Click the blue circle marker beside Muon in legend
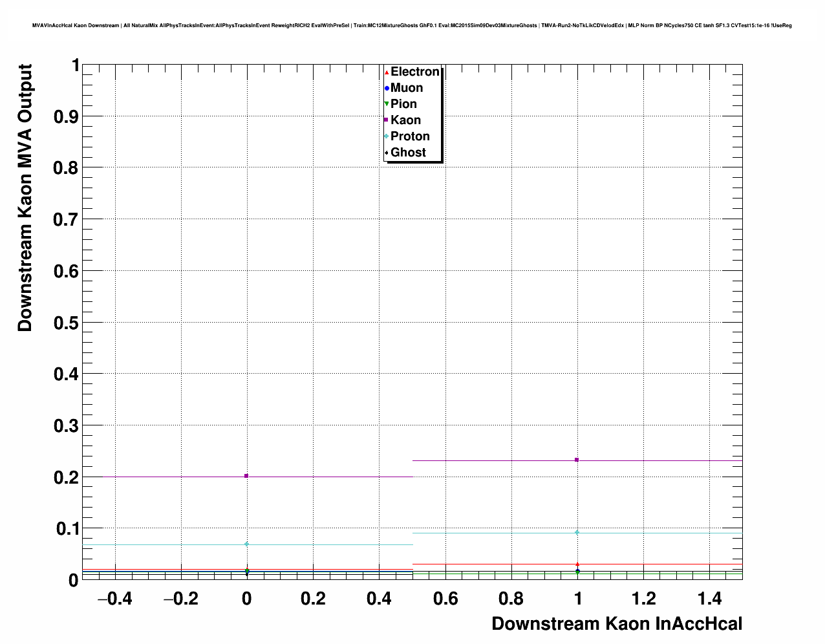Viewport: 825px width, 644px height. (387, 88)
